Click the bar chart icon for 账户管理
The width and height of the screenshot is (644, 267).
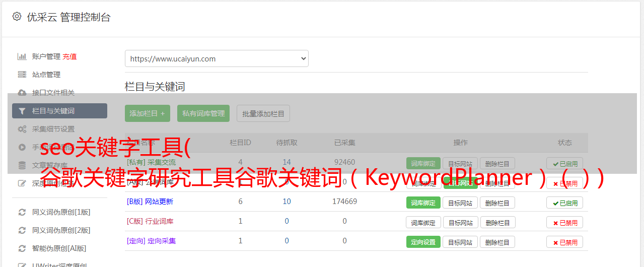[22, 56]
